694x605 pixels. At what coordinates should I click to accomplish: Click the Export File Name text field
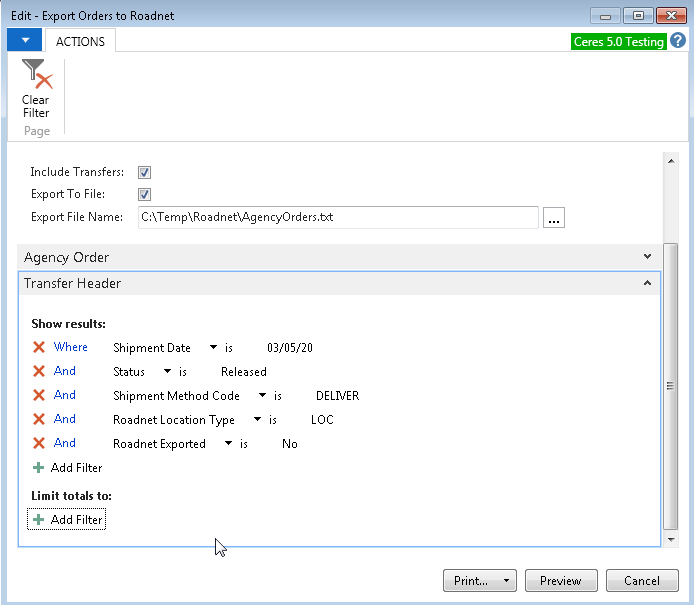coord(337,217)
